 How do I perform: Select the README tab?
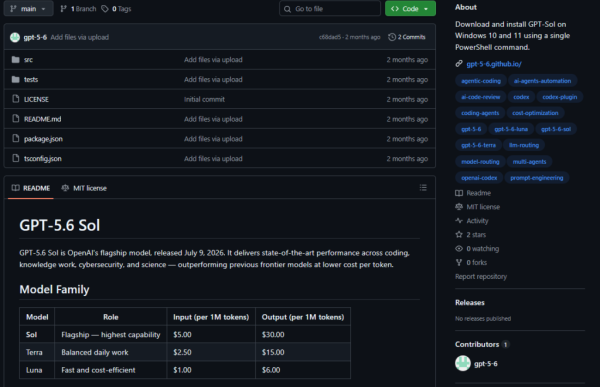coord(31,188)
